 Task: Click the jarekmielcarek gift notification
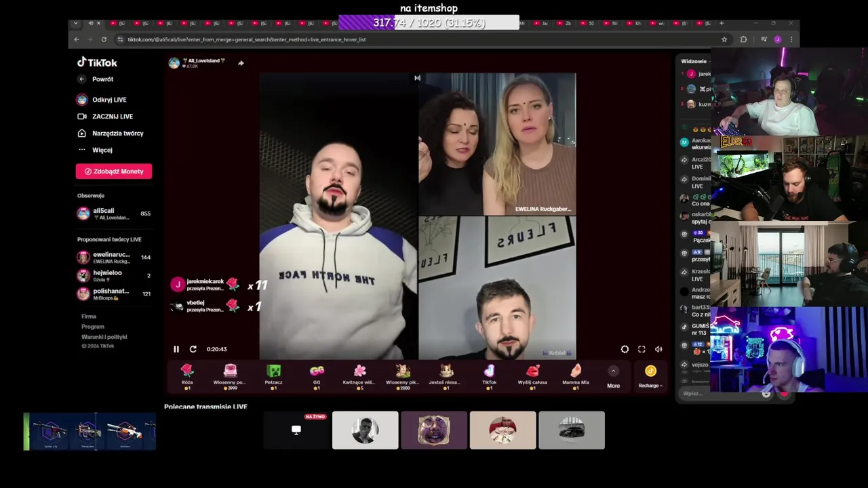(x=205, y=285)
